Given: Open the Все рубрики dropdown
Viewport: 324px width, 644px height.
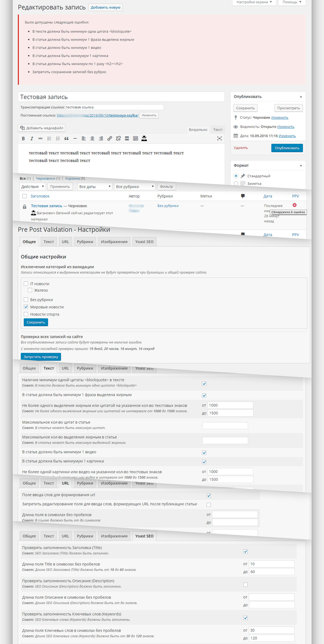Looking at the screenshot, I should pos(134,187).
